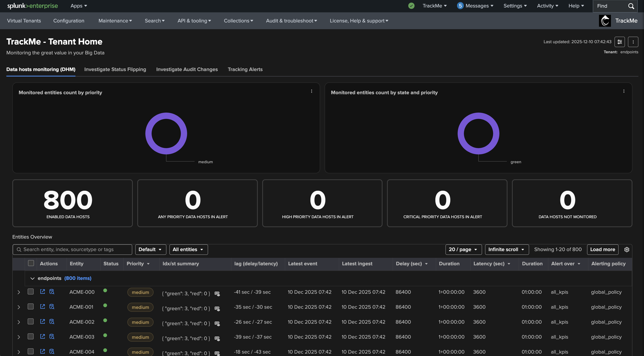Click the Find search magnifier icon
Viewport: 644px width, 356px height.
click(631, 6)
